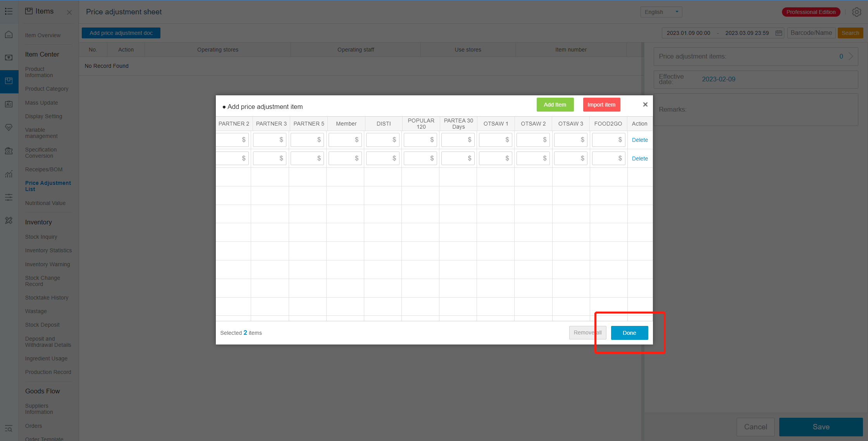Open the reports chart icon in sidebar
The image size is (868, 441).
[9, 174]
